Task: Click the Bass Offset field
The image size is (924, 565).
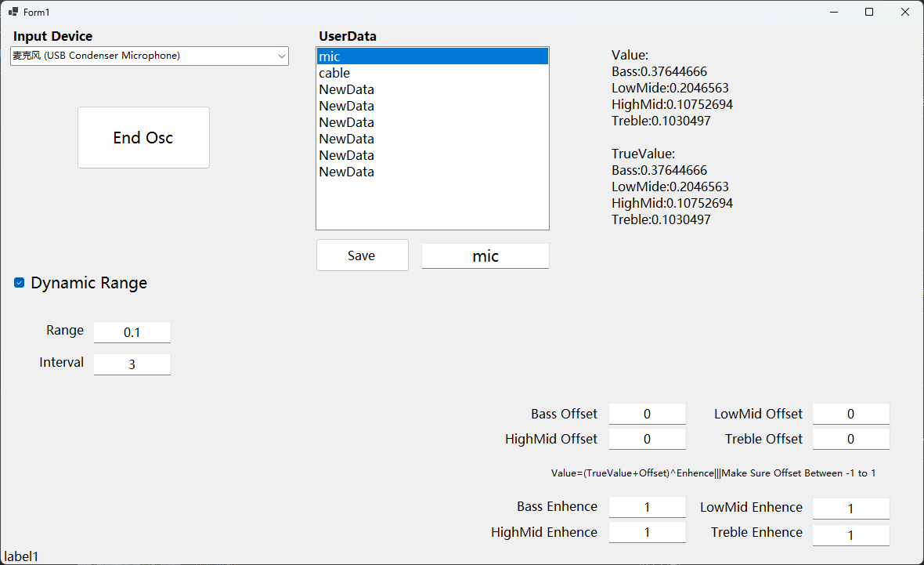Action: [647, 414]
